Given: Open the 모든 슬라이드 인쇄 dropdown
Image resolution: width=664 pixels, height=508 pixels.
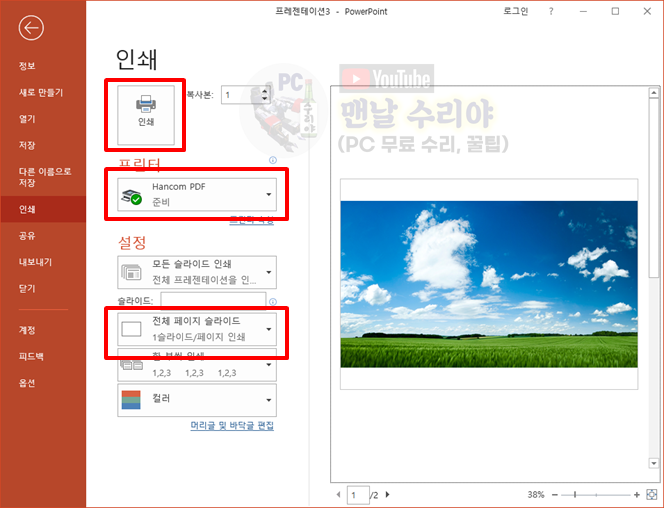Looking at the screenshot, I should (197, 272).
